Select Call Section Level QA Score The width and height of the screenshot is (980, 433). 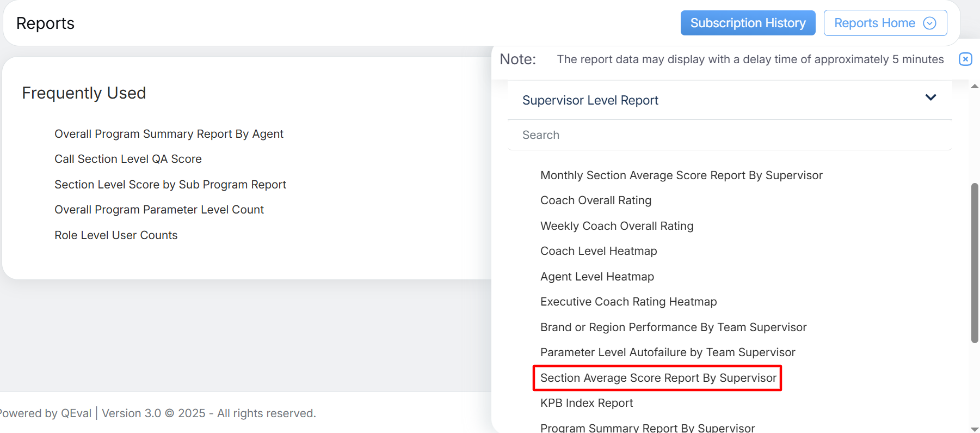[x=128, y=159]
